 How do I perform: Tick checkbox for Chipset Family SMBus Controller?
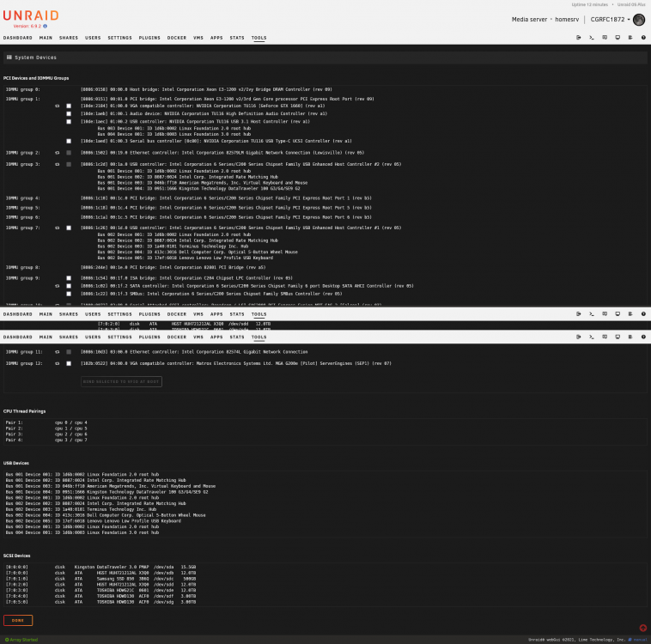(69, 294)
